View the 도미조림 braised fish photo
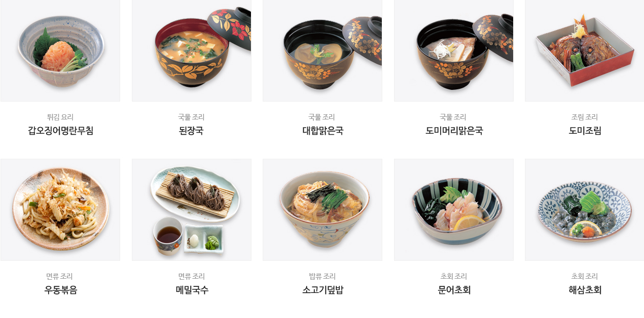644x318 pixels. pos(585,51)
